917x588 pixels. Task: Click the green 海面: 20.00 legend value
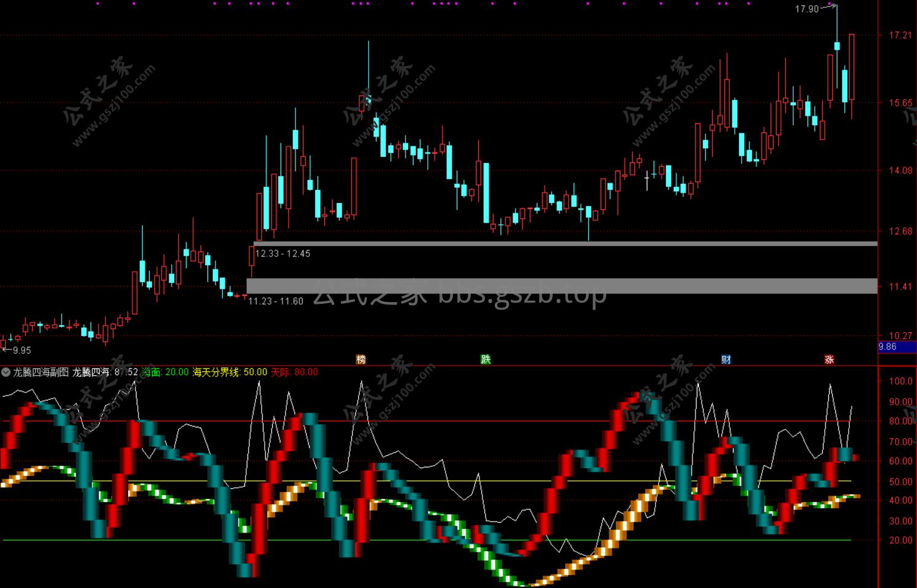point(165,372)
